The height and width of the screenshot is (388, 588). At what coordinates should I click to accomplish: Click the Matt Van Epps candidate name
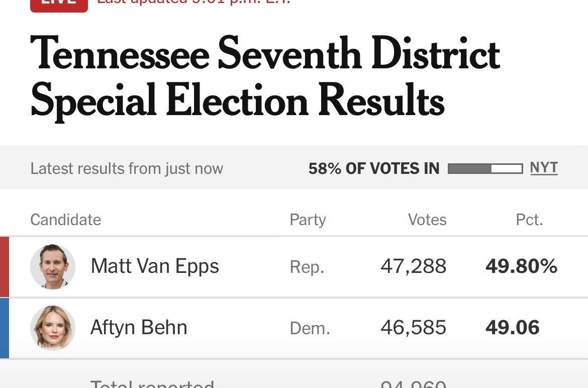pyautogui.click(x=155, y=266)
